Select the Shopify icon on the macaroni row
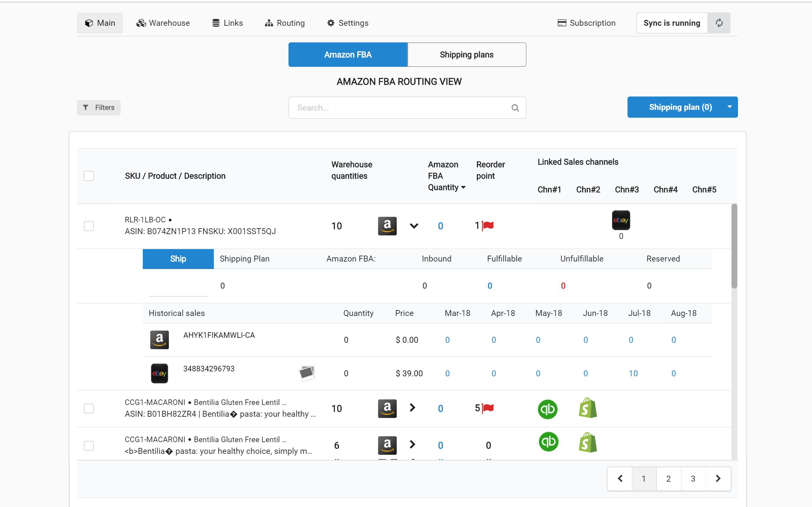The height and width of the screenshot is (507, 812). click(588, 409)
